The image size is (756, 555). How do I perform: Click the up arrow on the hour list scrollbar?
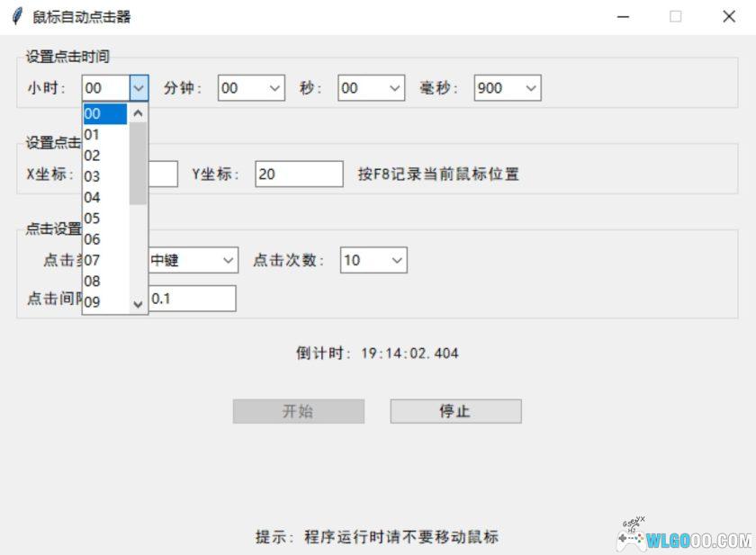[138, 112]
